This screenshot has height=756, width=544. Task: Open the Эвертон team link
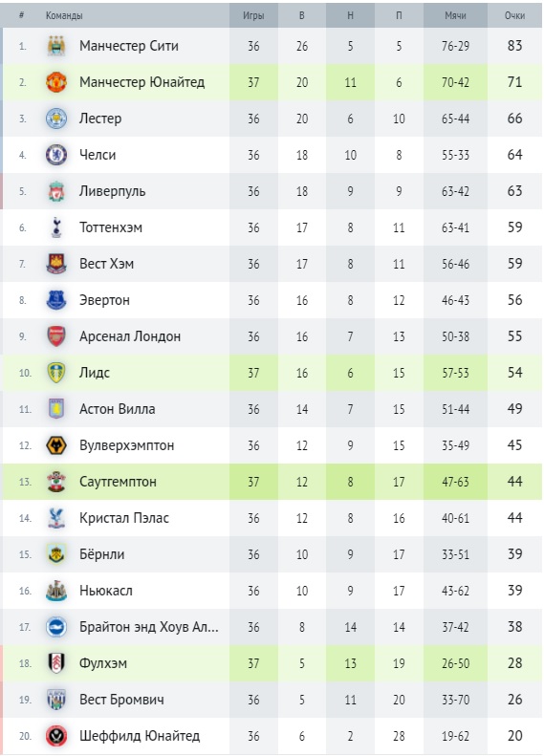tap(104, 300)
